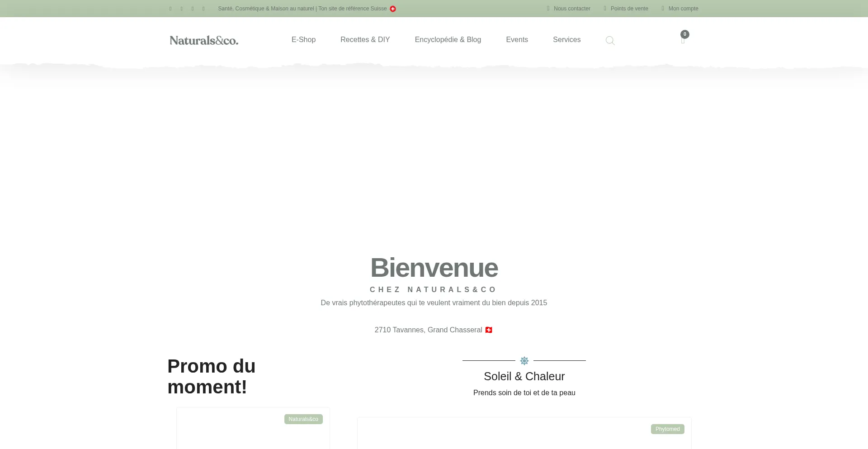Screen dimensions: 868x449
Task: Click the CHEZ NATURALS&CO subtitle
Action: [433, 289]
